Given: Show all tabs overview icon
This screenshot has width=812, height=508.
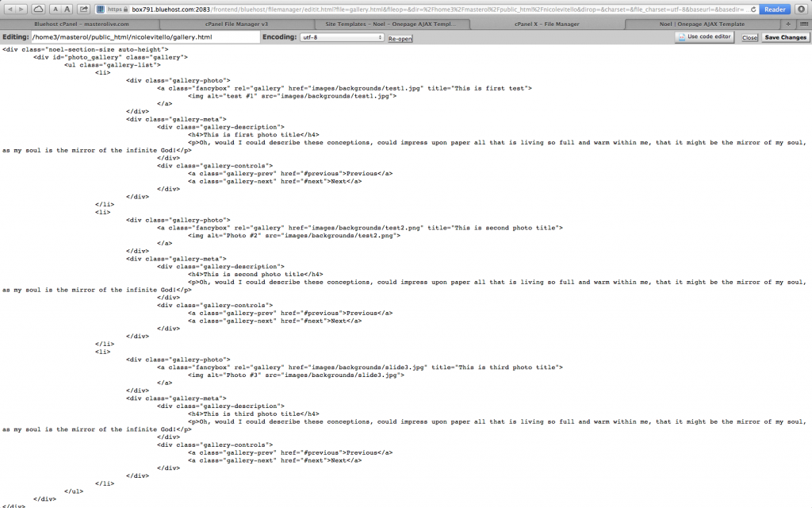Looking at the screenshot, I should click(x=803, y=25).
